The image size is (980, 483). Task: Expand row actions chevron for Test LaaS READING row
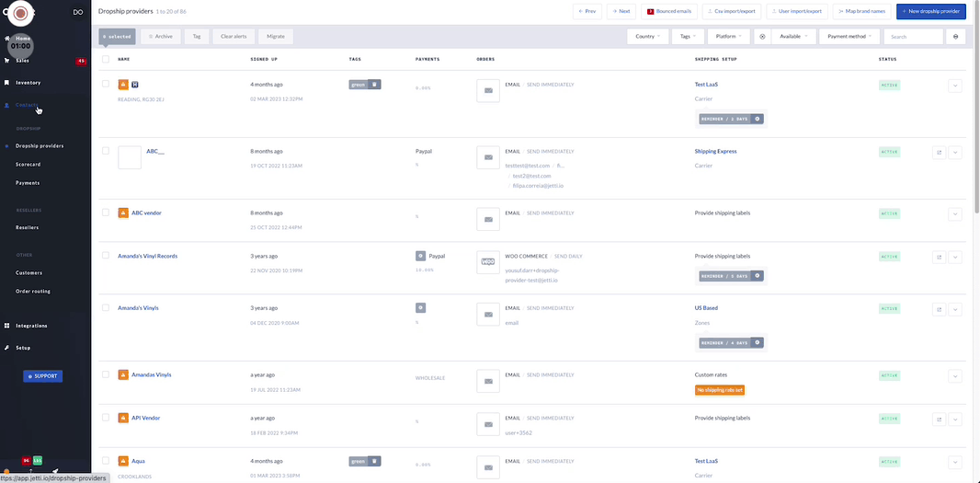(x=954, y=86)
